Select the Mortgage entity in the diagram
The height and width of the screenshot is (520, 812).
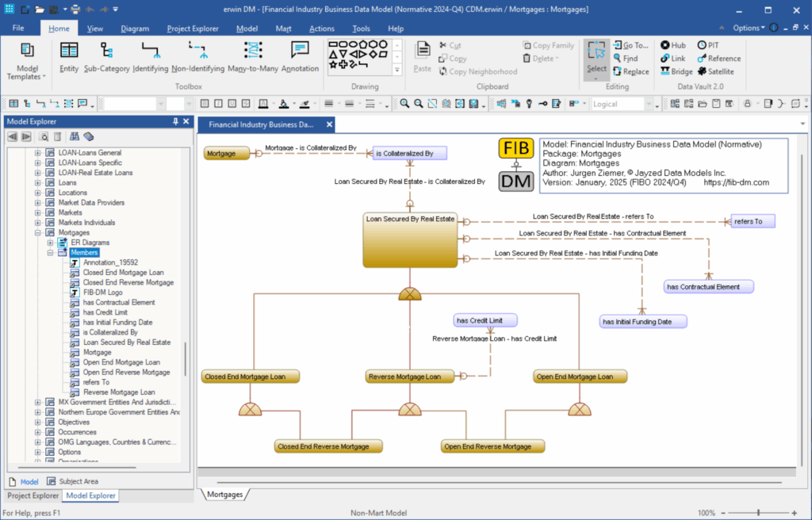tap(227, 152)
